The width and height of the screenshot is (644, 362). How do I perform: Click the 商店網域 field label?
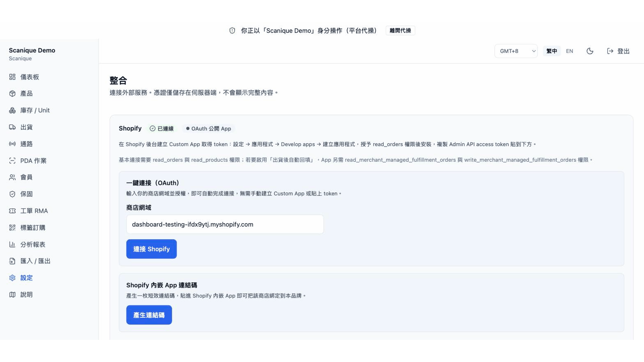coord(139,208)
